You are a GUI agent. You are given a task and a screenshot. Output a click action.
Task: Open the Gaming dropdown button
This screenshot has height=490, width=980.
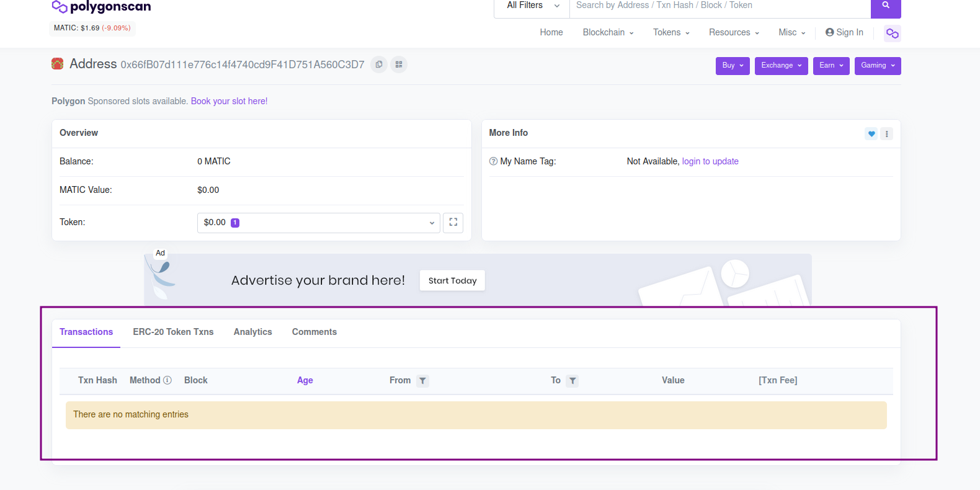[x=877, y=66]
